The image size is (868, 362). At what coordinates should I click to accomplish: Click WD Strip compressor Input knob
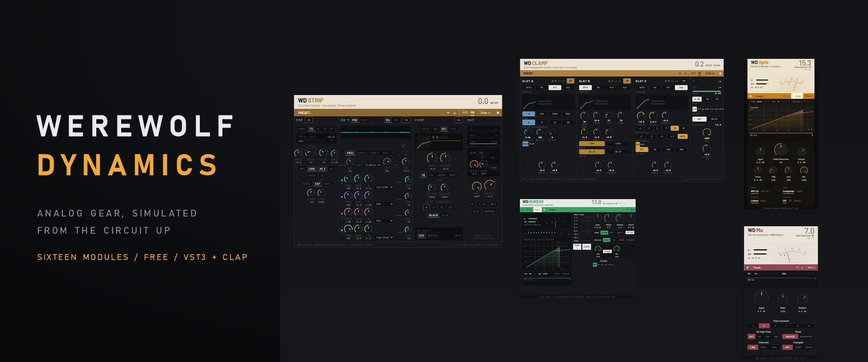pyautogui.click(x=432, y=158)
